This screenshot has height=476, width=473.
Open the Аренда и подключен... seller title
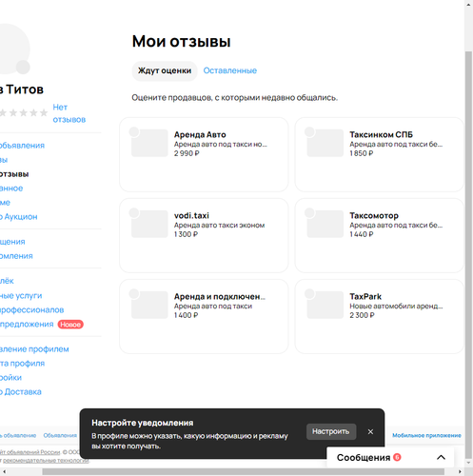pos(220,296)
